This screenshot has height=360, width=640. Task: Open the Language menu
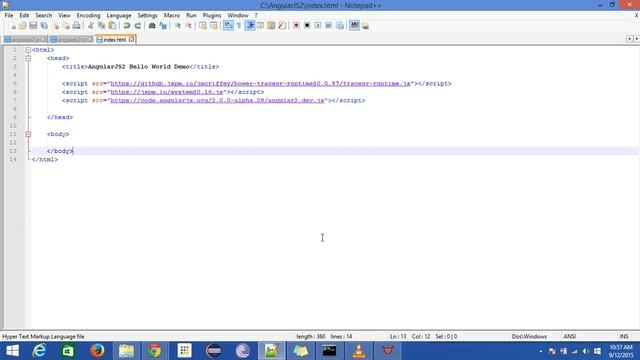click(x=119, y=16)
